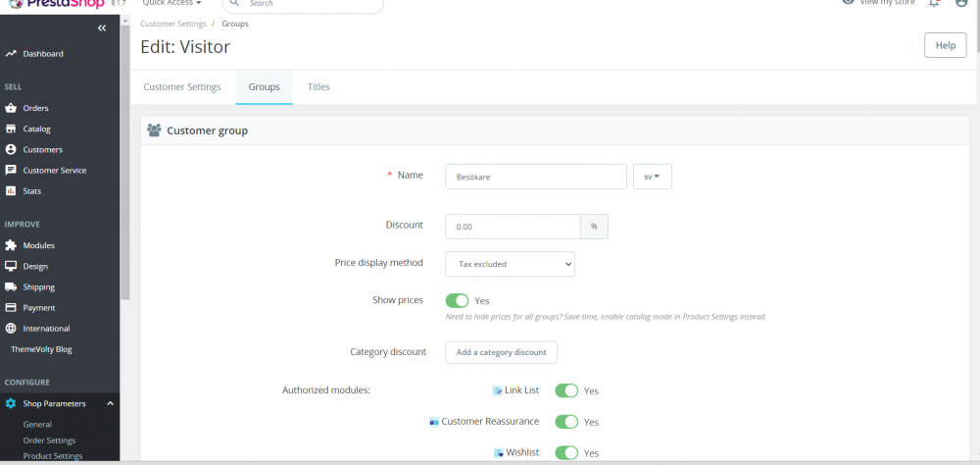Toggle the Show prices switch

click(x=457, y=301)
